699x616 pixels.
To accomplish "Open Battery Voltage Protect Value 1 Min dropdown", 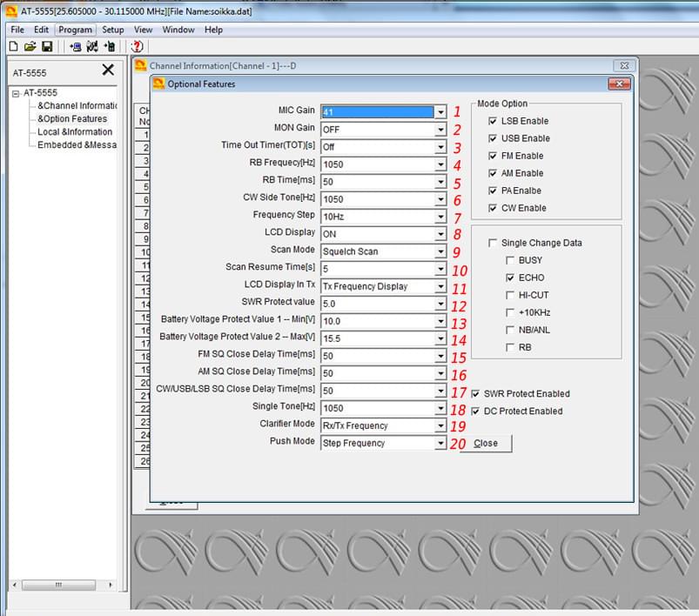I will 440,320.
